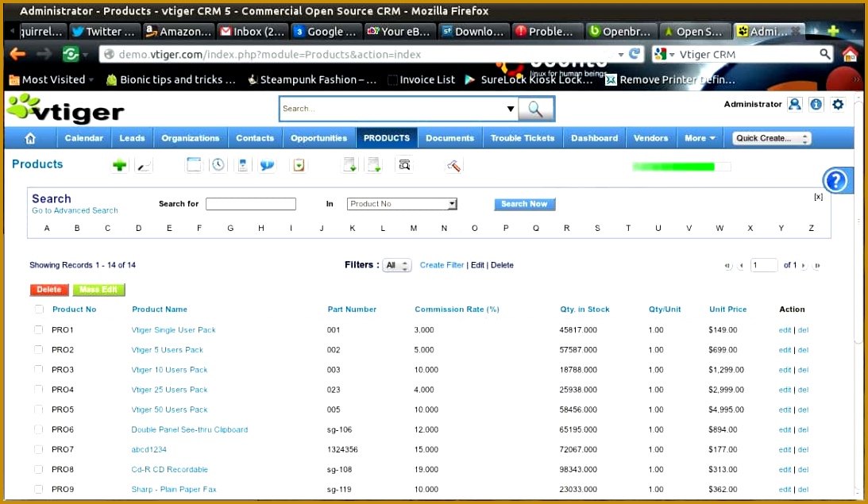Open the info icon next to Administrator

pyautogui.click(x=816, y=104)
